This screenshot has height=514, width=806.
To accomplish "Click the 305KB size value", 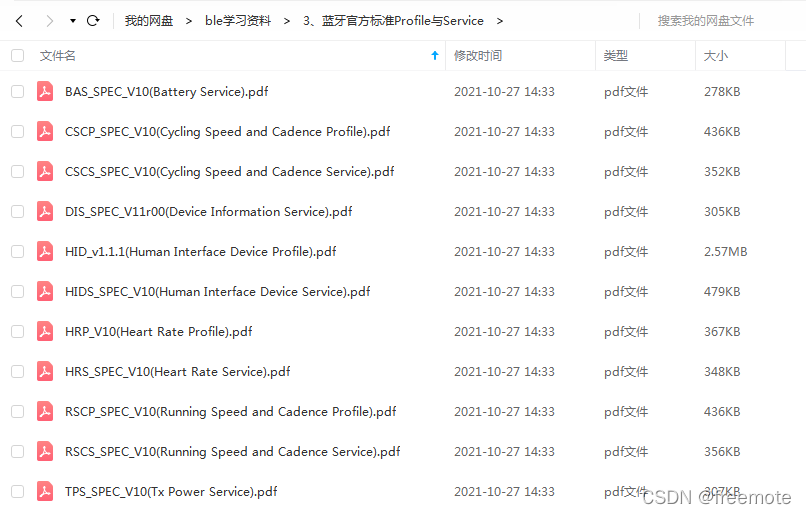I will click(722, 212).
